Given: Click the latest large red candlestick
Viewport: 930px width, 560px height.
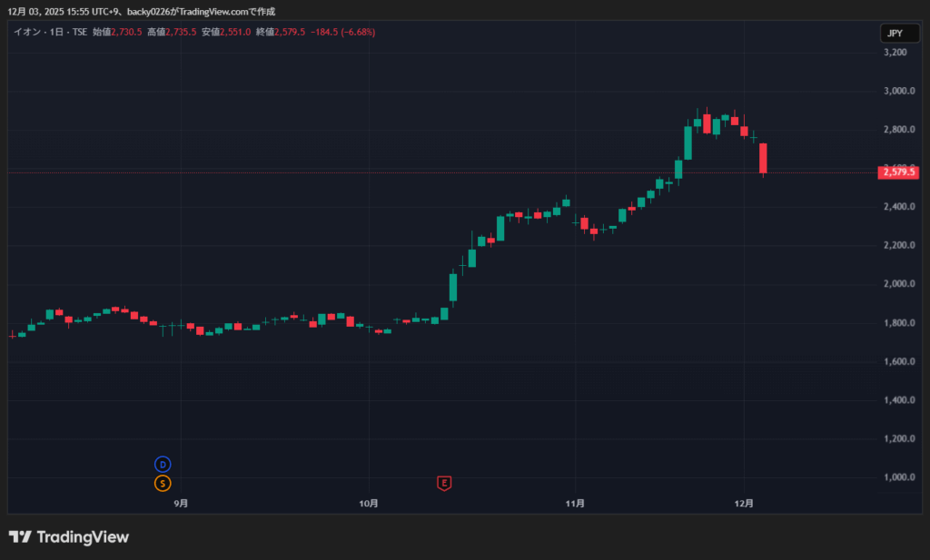Looking at the screenshot, I should (x=764, y=158).
